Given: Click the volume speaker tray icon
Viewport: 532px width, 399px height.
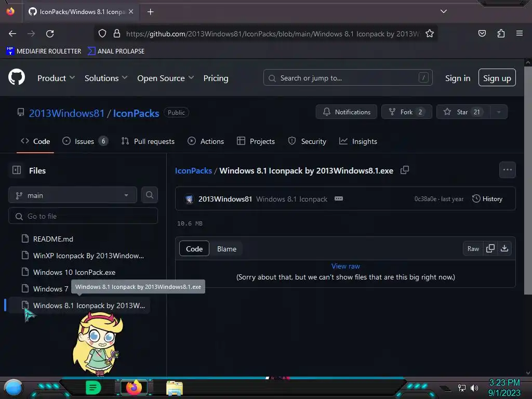Looking at the screenshot, I should point(474,388).
